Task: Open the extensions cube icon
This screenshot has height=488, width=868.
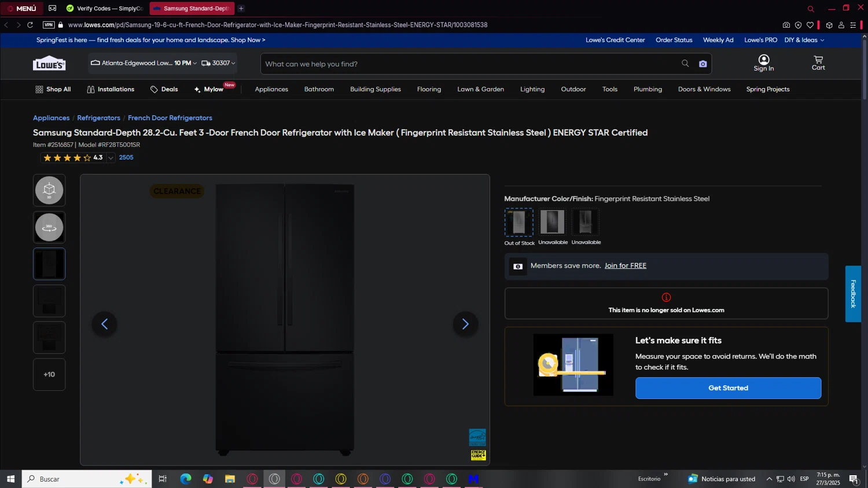Action: coord(829,25)
